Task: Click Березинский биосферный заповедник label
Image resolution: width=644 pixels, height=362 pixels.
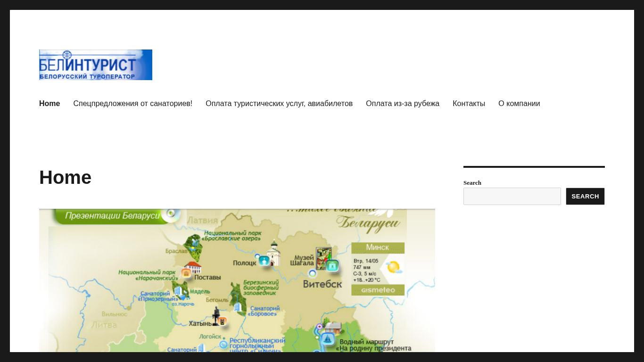Action: pos(261,288)
